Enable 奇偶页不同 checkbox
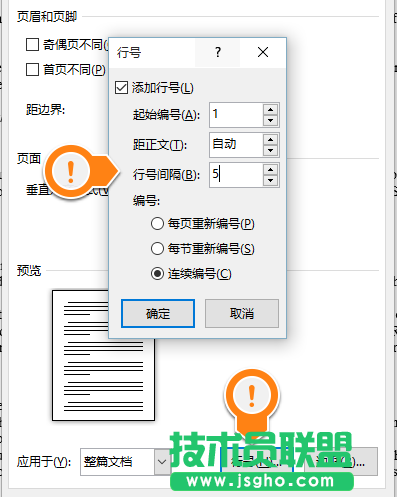 click(x=32, y=44)
